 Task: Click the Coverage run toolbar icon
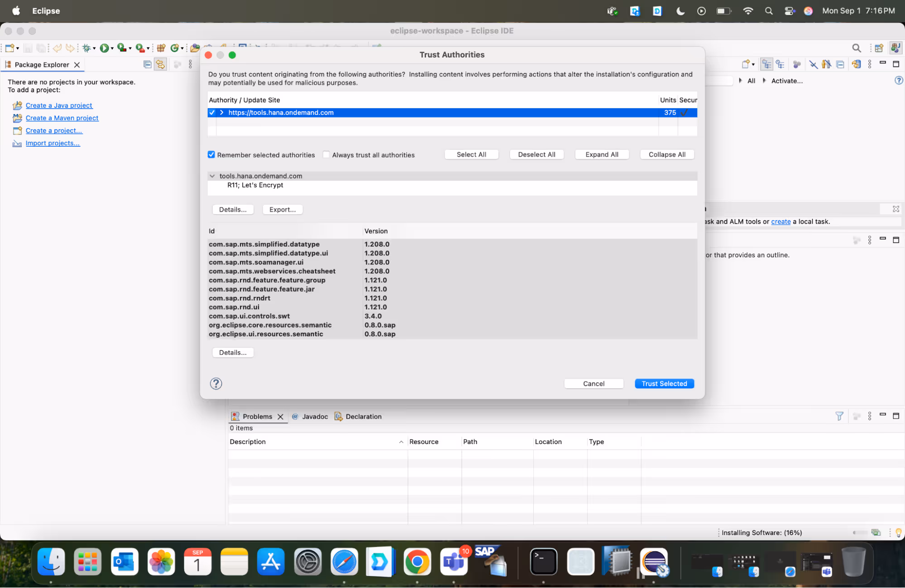click(x=121, y=48)
